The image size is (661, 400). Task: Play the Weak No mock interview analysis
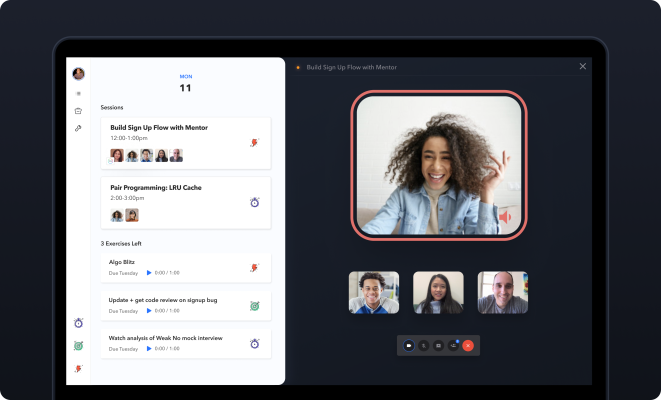(x=149, y=349)
